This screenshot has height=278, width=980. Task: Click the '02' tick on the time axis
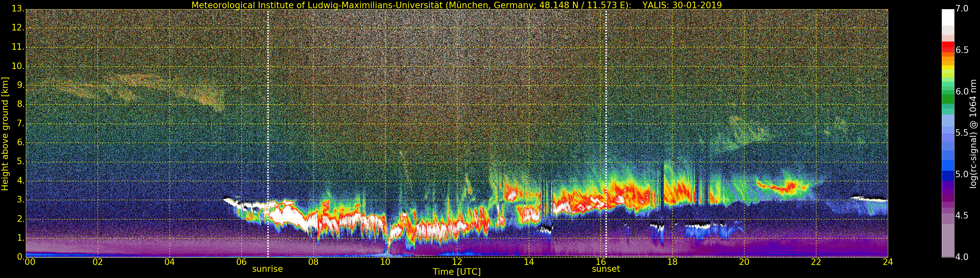pos(98,262)
